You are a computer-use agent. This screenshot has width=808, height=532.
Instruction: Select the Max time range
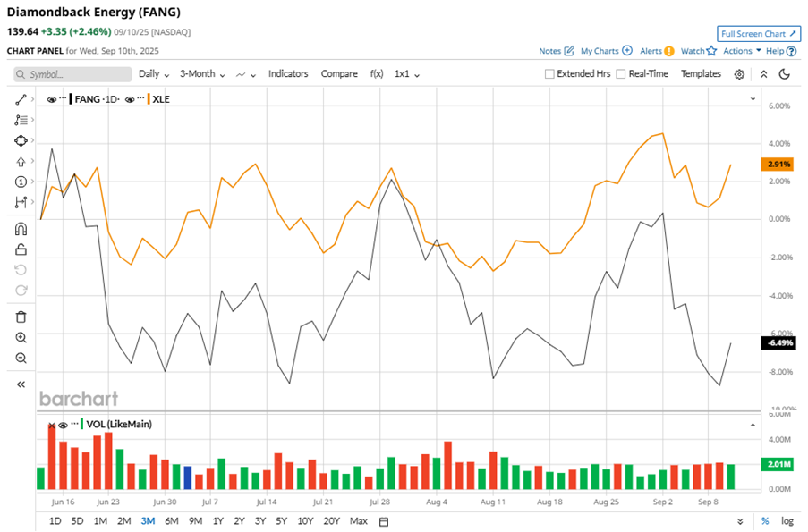359,521
